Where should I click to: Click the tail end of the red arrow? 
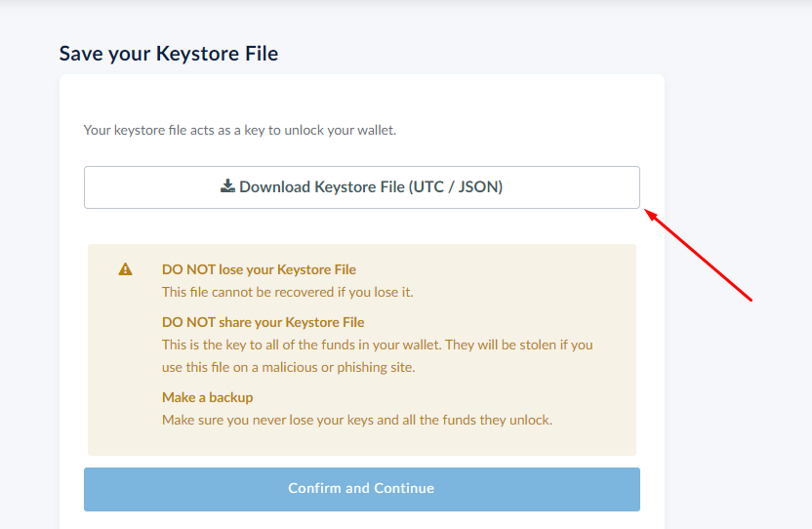[x=750, y=299]
